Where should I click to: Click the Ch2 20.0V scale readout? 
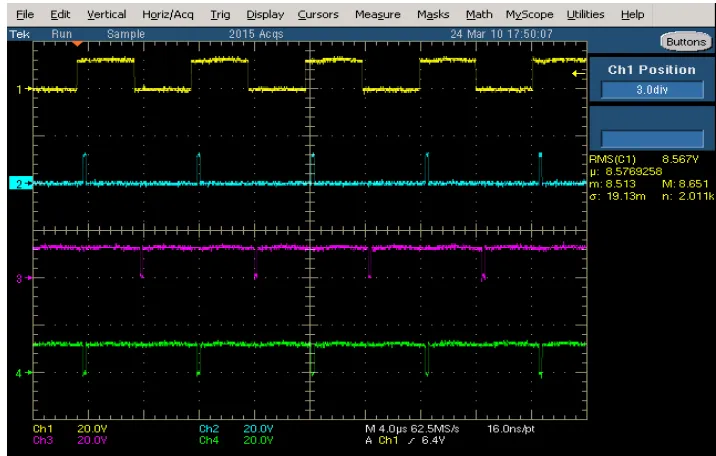pos(236,429)
